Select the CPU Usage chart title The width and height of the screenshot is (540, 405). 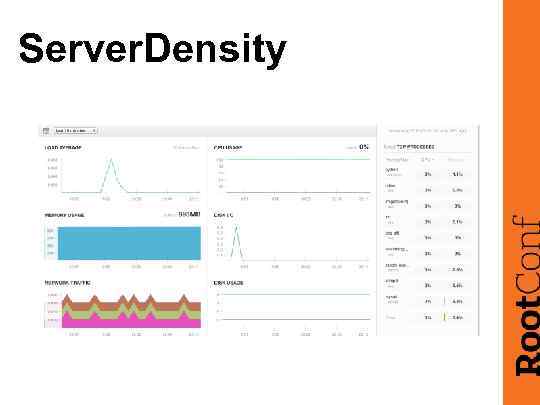pyautogui.click(x=228, y=147)
